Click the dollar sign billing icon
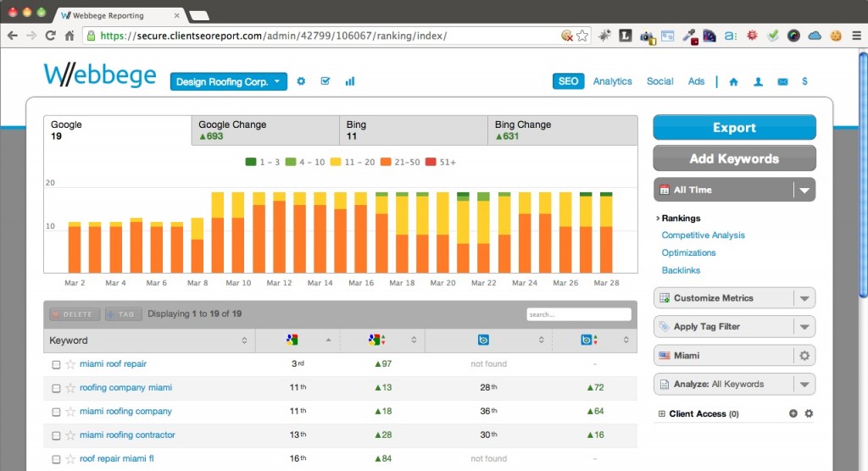The height and width of the screenshot is (471, 868). pos(804,81)
